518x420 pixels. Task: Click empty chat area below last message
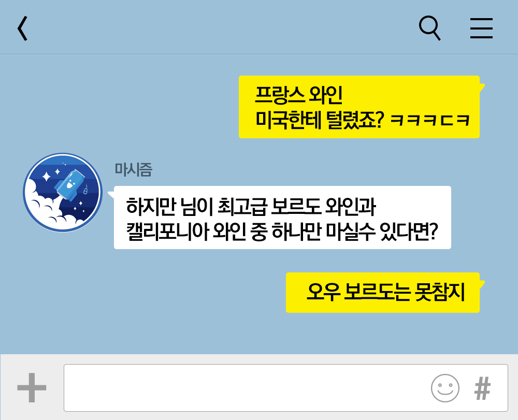click(x=259, y=334)
